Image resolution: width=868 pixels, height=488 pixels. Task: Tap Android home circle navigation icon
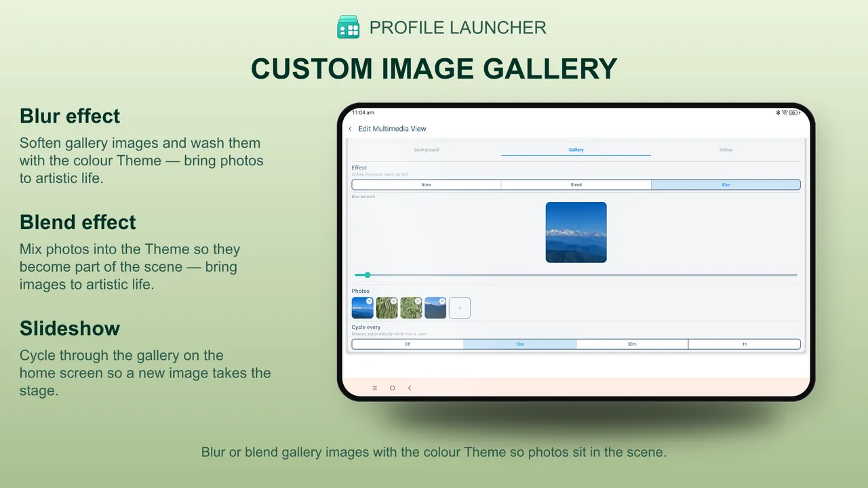(392, 388)
